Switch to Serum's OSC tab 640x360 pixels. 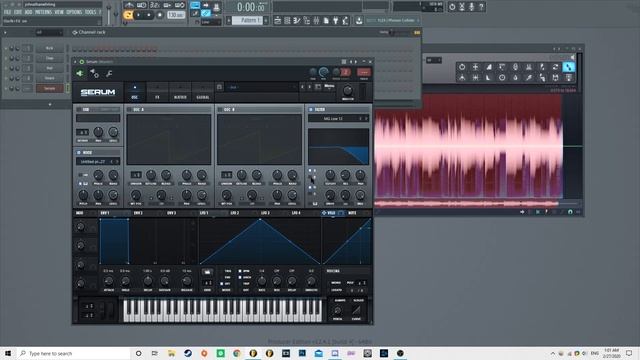[x=135, y=92]
